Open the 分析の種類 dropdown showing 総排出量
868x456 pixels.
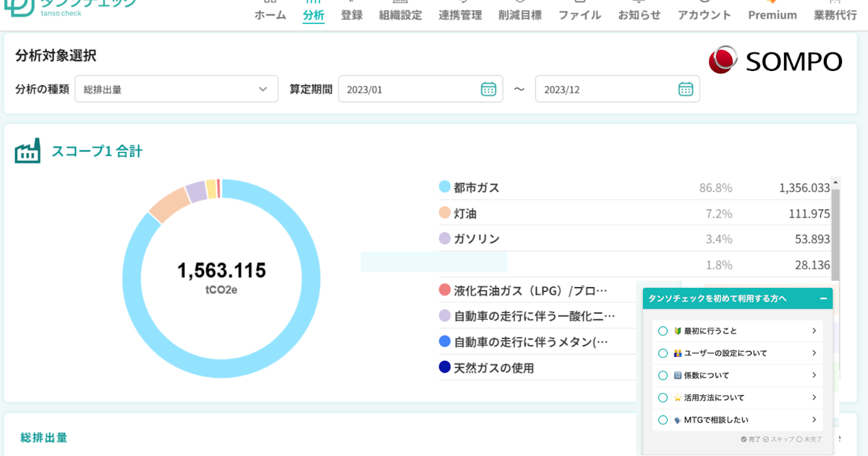pyautogui.click(x=176, y=89)
